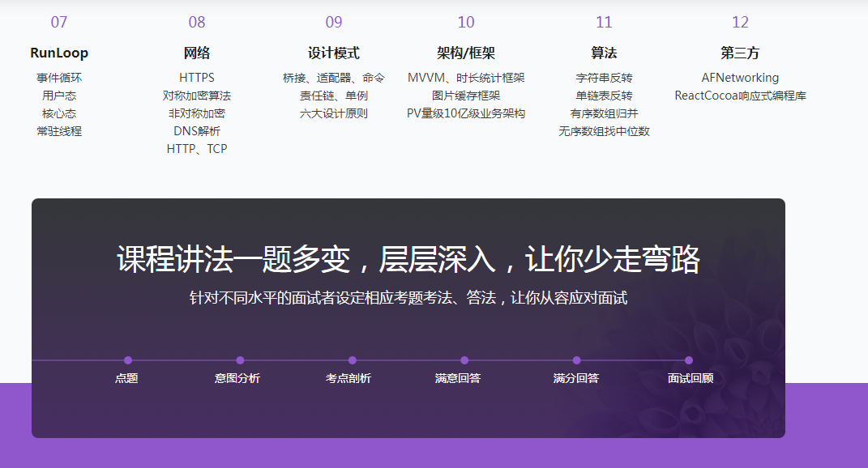868x468 pixels.
Task: Select the HTTPS topic item
Action: coord(197,78)
